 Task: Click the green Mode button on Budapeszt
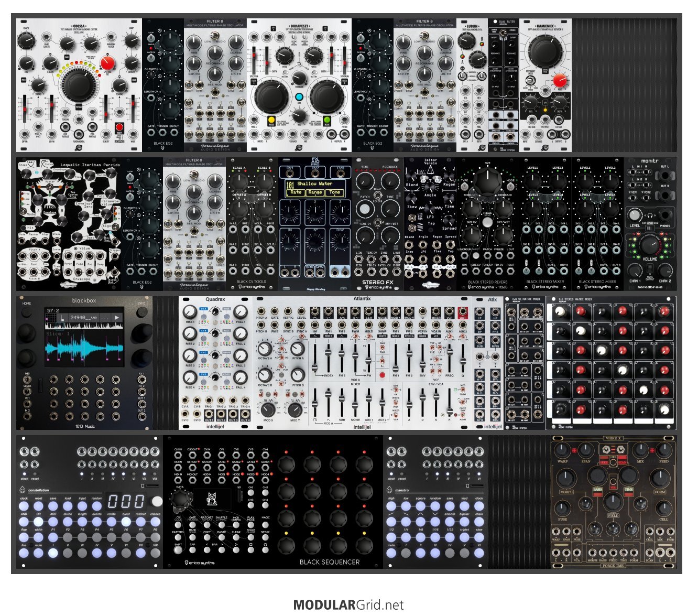pos(327,120)
